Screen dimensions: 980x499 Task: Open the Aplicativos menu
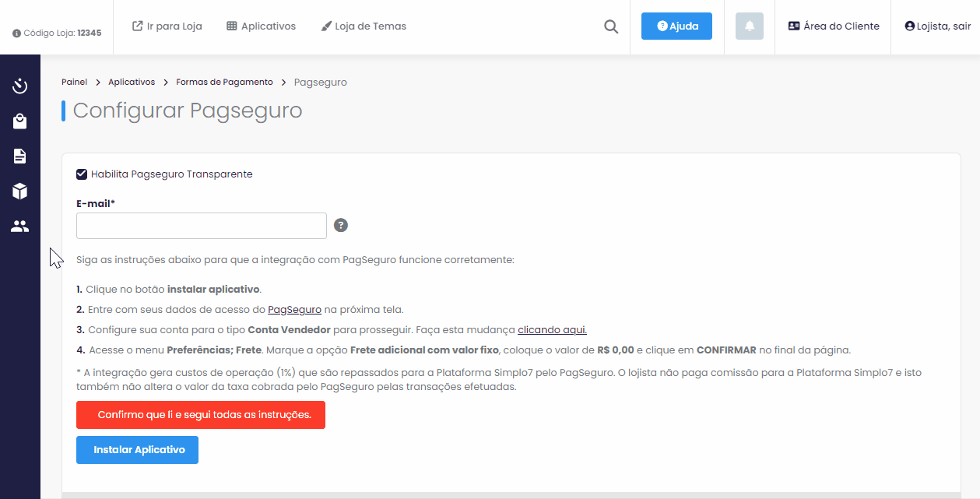pos(262,26)
